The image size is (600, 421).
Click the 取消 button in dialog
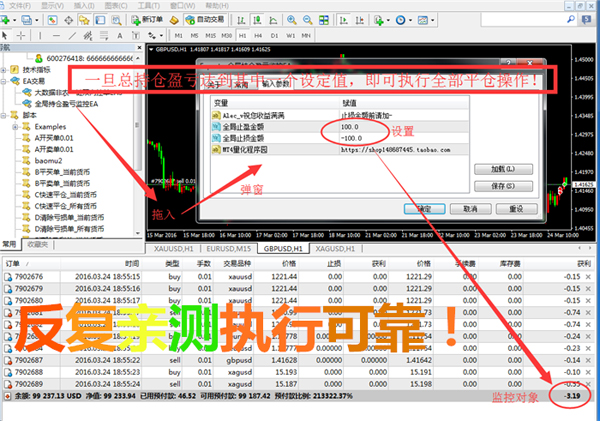click(x=470, y=209)
